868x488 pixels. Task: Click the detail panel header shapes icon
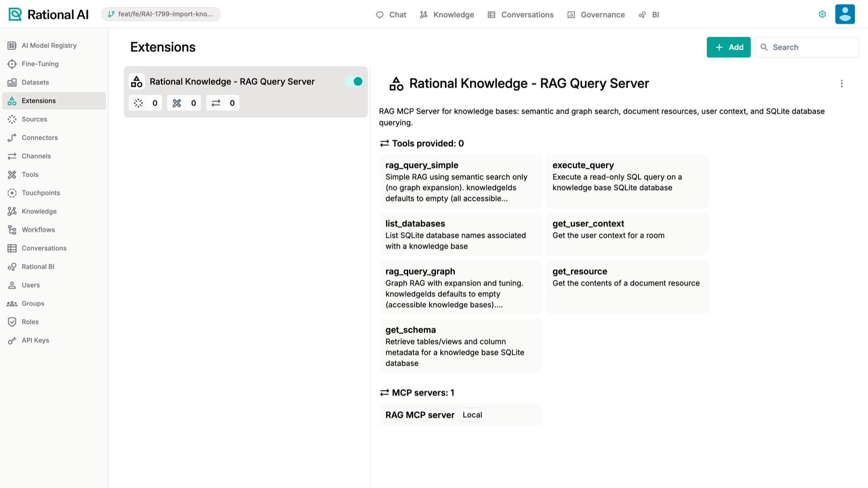396,84
